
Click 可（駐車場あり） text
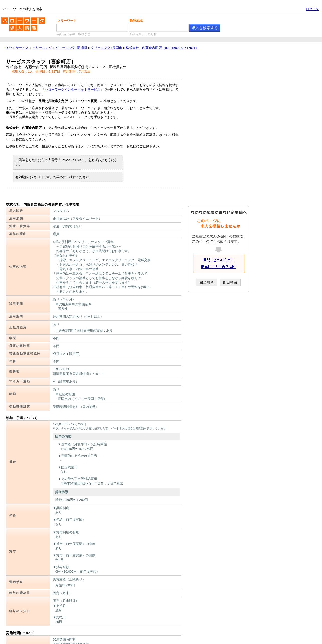tap(66, 382)
